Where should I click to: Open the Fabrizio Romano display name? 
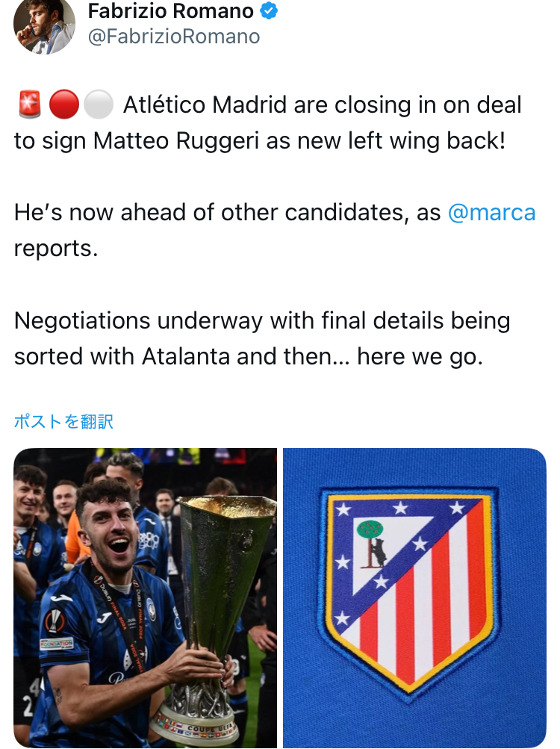[170, 10]
